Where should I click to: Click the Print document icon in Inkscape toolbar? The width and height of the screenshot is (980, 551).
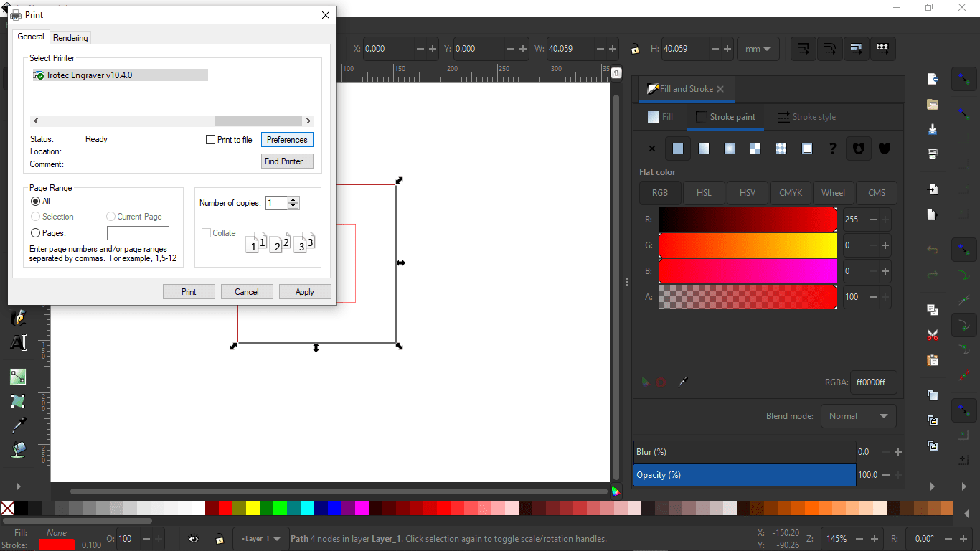coord(933,154)
